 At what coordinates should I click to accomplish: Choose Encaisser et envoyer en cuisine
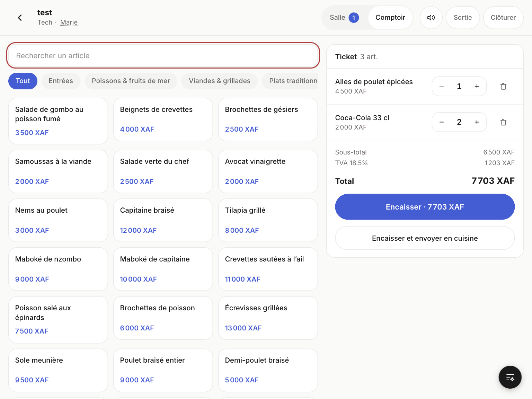[x=425, y=238]
